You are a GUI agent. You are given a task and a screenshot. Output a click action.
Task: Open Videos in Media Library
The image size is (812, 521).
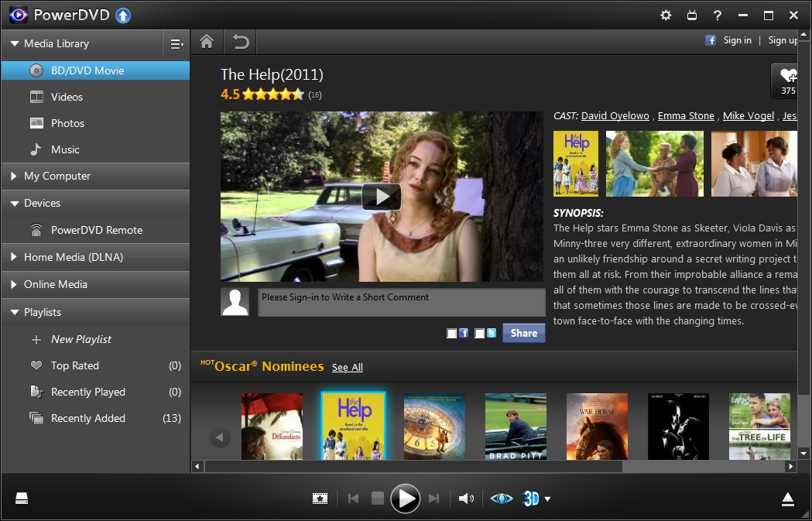coord(95,97)
